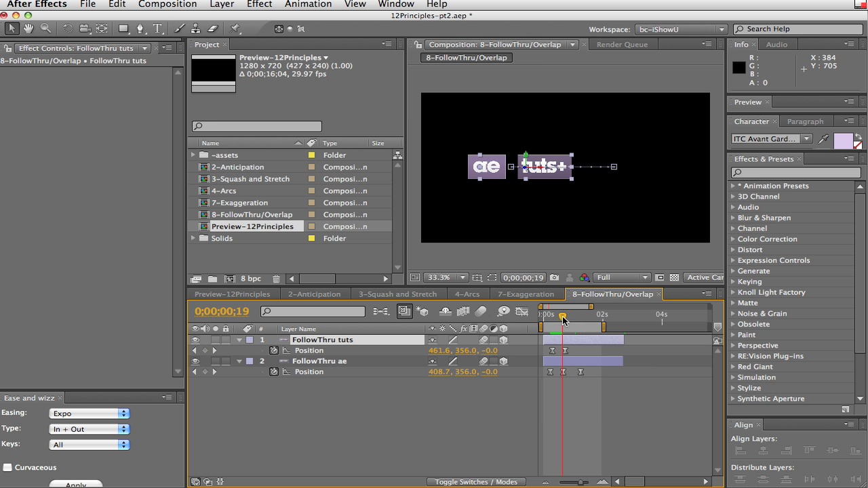Select the Eraser tool
This screenshot has width=868, height=488.
pyautogui.click(x=212, y=28)
